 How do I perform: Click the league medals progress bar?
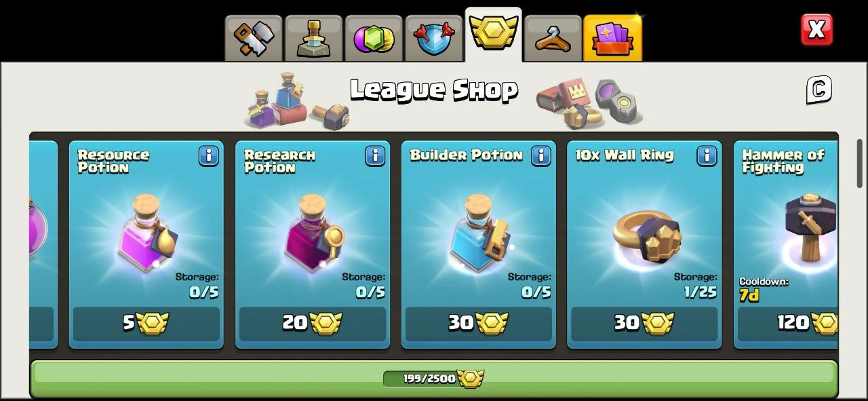433,379
